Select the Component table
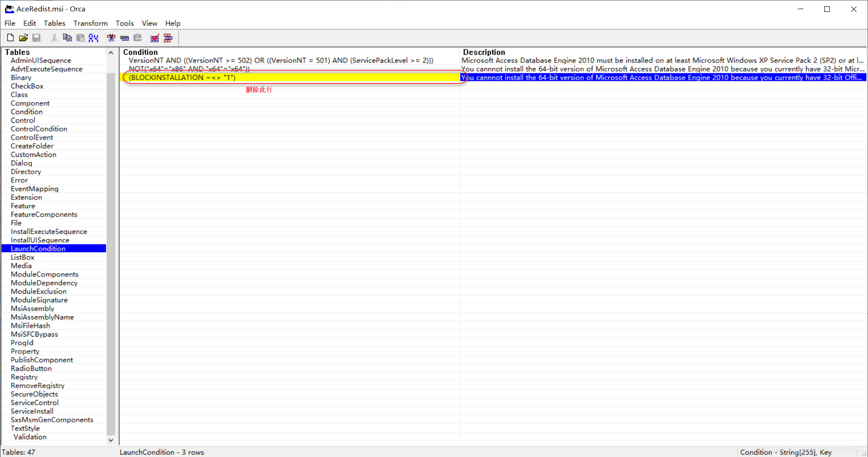 pyautogui.click(x=30, y=103)
